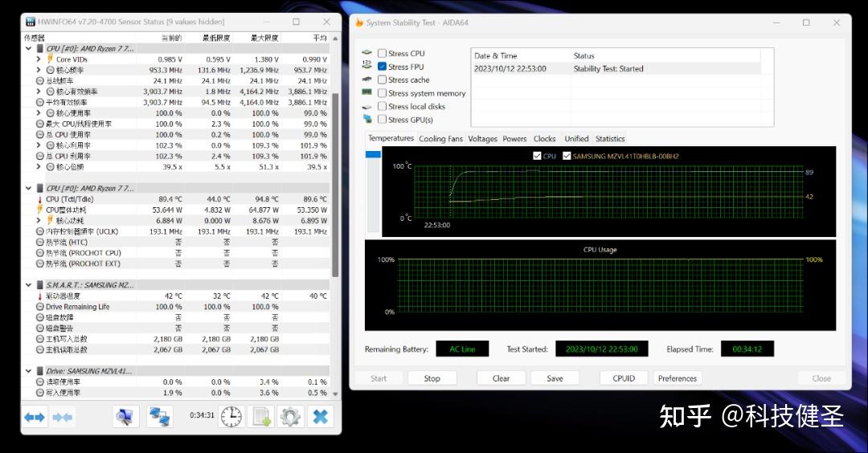Maximize the HWiNFO64 Sensor Status window
The width and height of the screenshot is (868, 453).
296,22
